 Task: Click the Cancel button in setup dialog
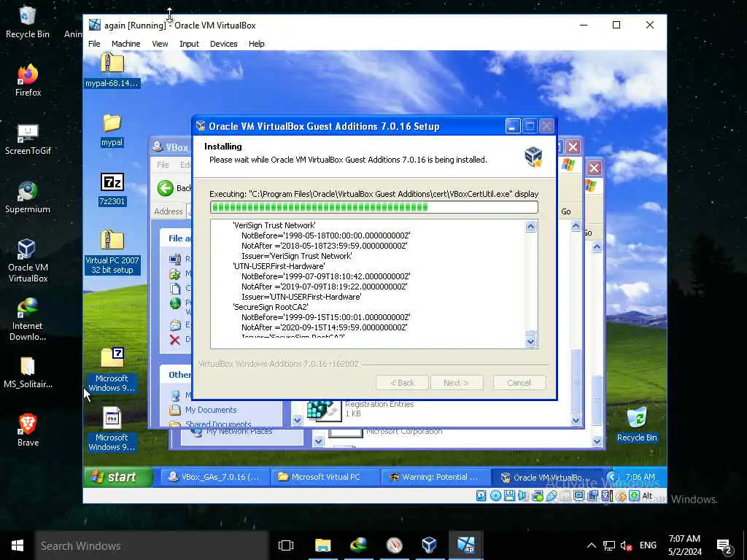519,383
